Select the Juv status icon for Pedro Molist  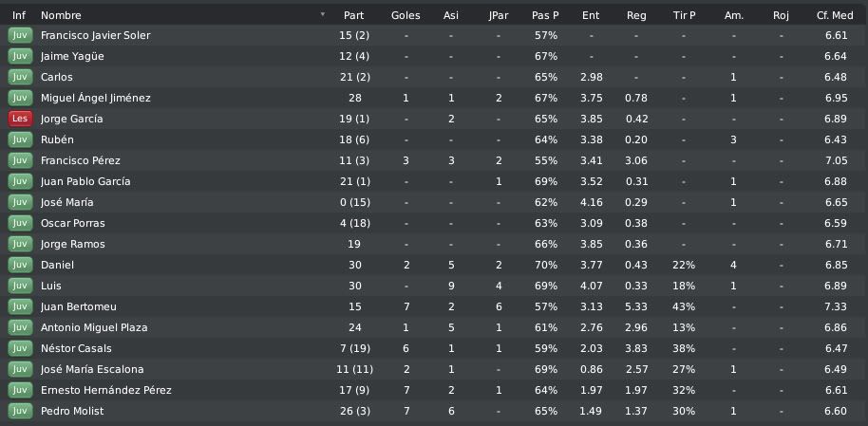[20, 411]
